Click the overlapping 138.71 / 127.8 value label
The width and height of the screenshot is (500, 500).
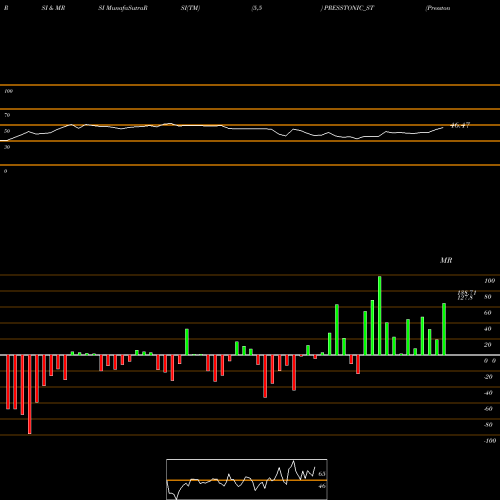(x=467, y=295)
